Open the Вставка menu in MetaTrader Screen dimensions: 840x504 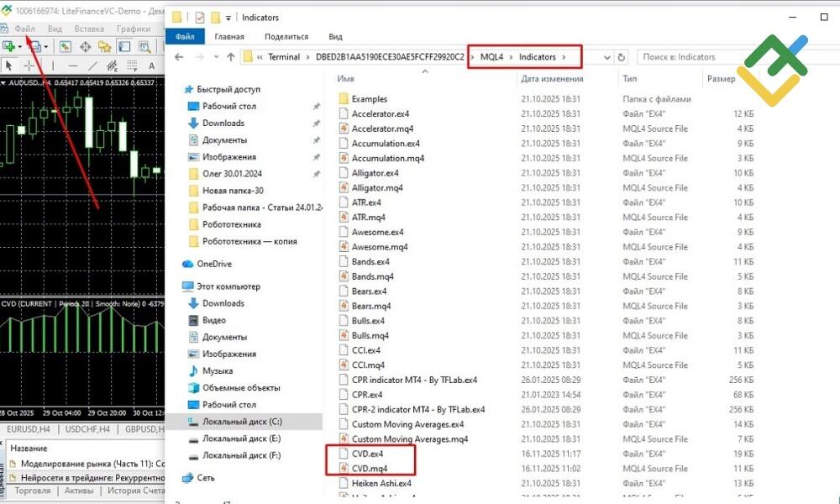[89, 29]
